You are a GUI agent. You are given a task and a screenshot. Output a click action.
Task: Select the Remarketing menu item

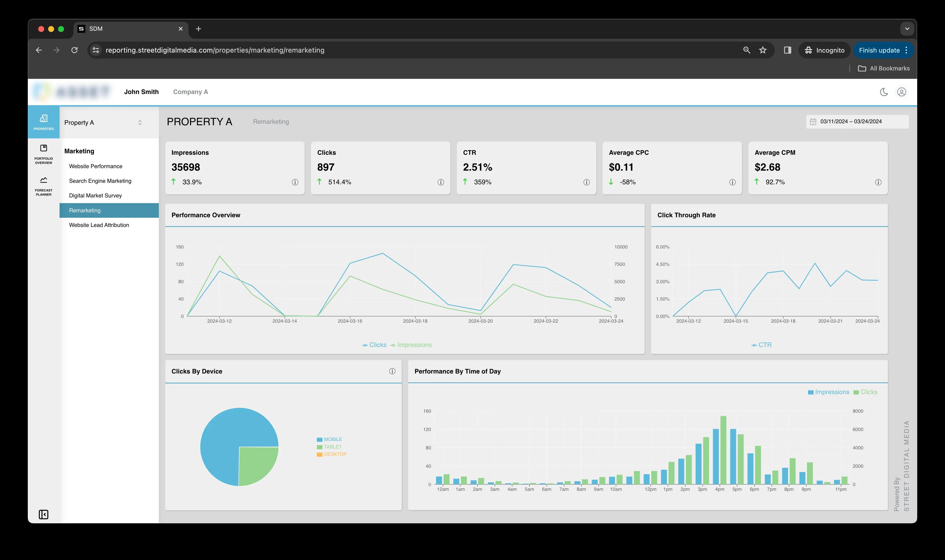109,211
